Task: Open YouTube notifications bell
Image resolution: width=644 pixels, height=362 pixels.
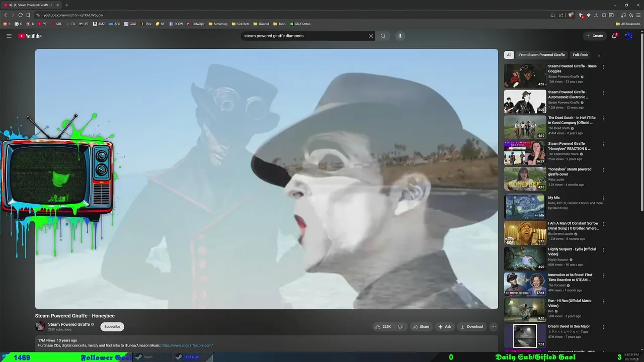Action: pyautogui.click(x=614, y=36)
